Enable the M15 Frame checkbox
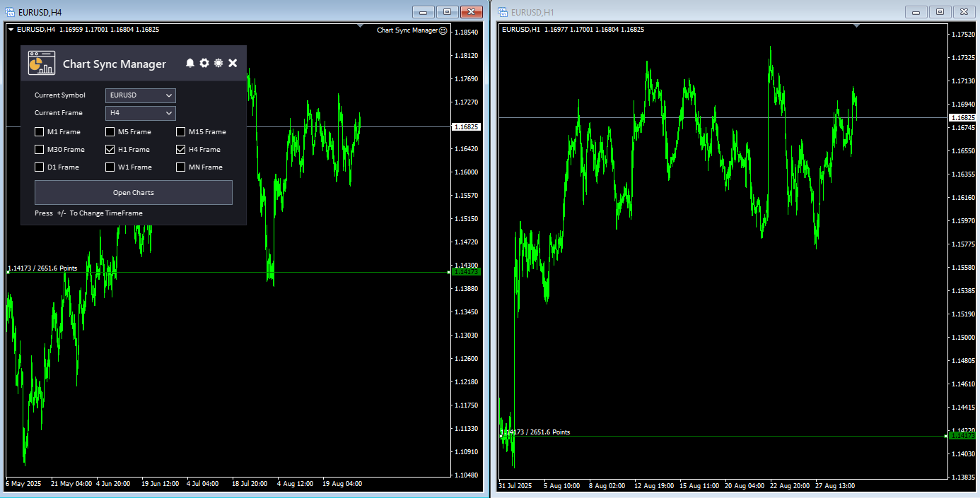 (x=181, y=131)
